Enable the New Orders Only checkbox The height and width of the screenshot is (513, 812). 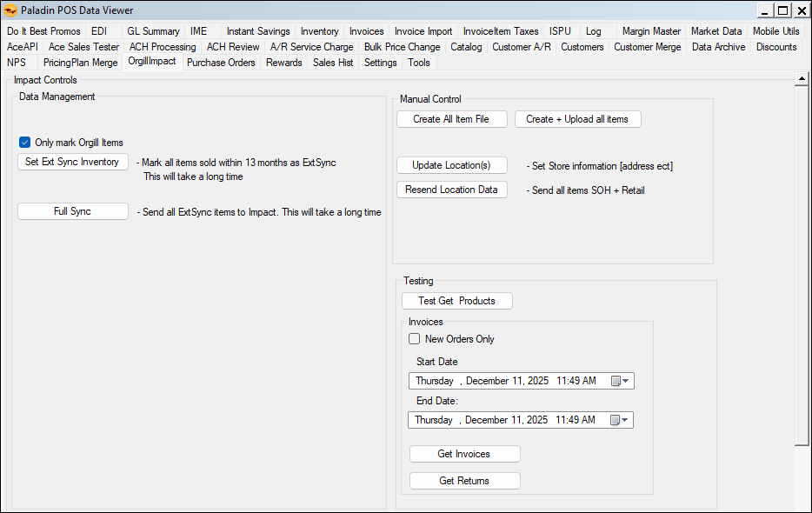415,339
